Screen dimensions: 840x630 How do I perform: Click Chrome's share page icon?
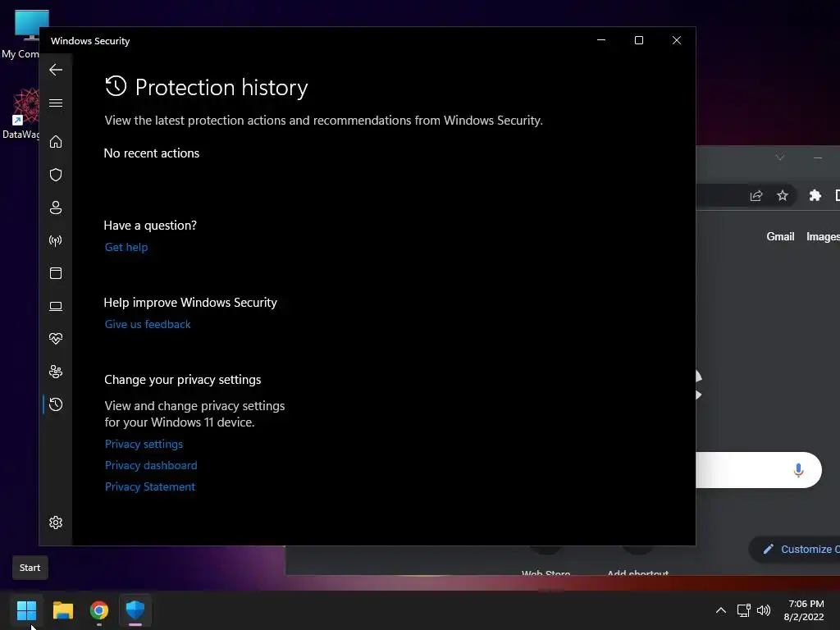[756, 195]
